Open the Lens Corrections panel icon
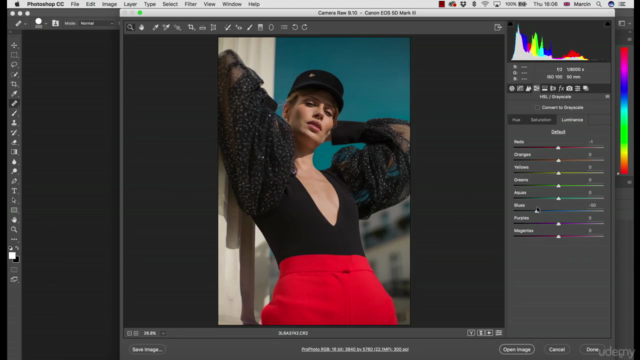640x360 pixels. click(x=553, y=88)
